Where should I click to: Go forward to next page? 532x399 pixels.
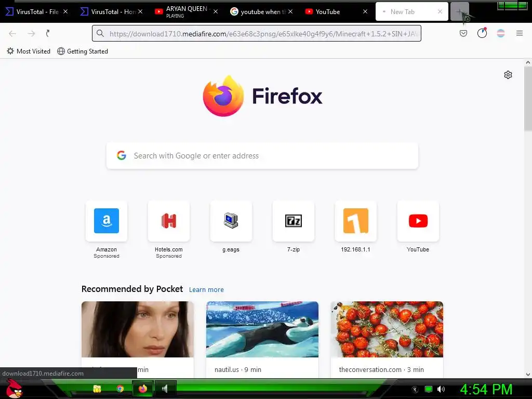click(31, 33)
